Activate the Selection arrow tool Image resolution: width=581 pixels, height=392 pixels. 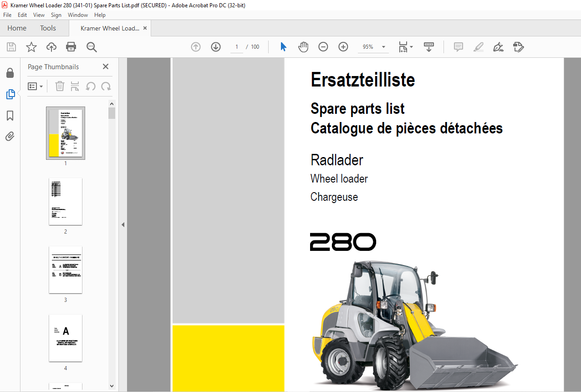[283, 47]
